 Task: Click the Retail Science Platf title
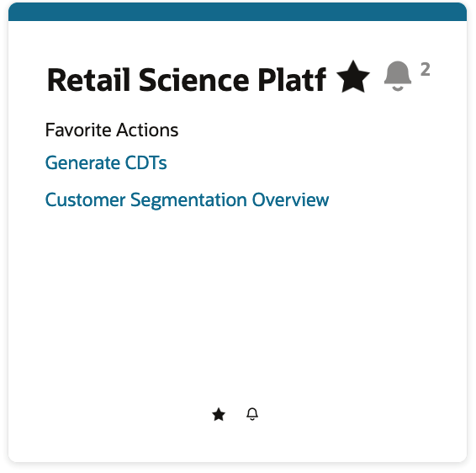187,80
